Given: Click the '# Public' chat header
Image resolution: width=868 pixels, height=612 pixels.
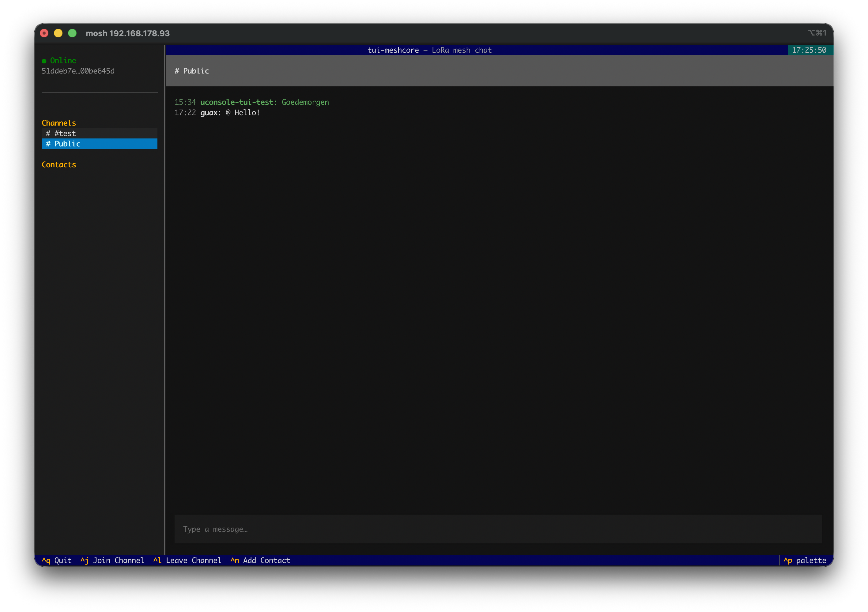Looking at the screenshot, I should (500, 71).
